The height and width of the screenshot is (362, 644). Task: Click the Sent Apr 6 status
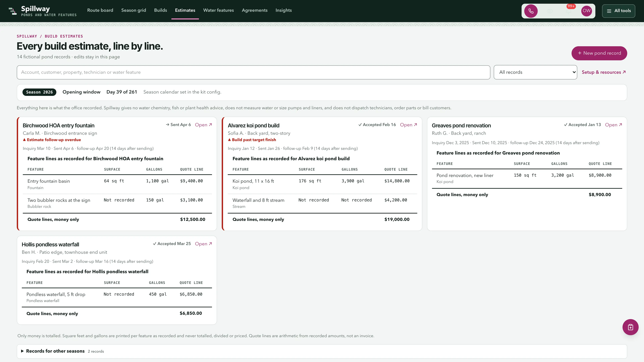click(178, 125)
